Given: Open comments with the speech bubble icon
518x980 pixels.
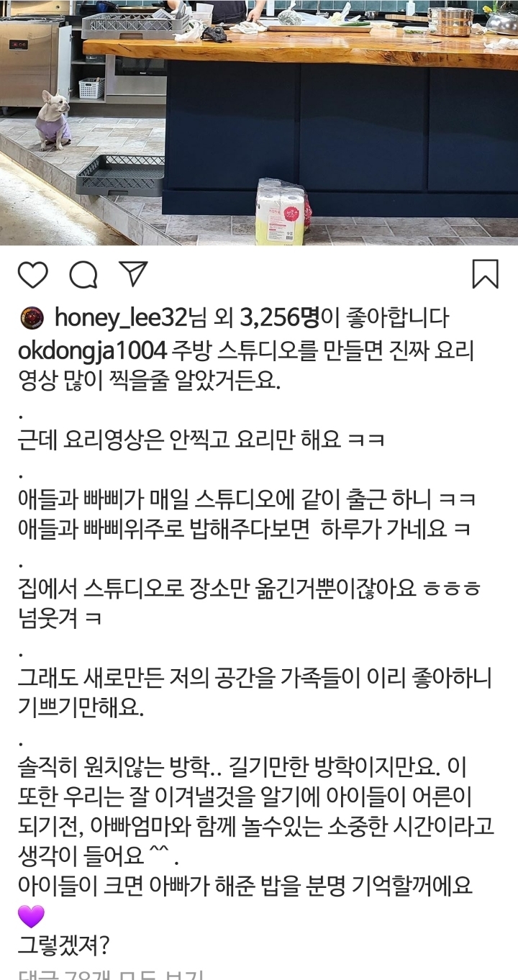Looking at the screenshot, I should pos(83,275).
